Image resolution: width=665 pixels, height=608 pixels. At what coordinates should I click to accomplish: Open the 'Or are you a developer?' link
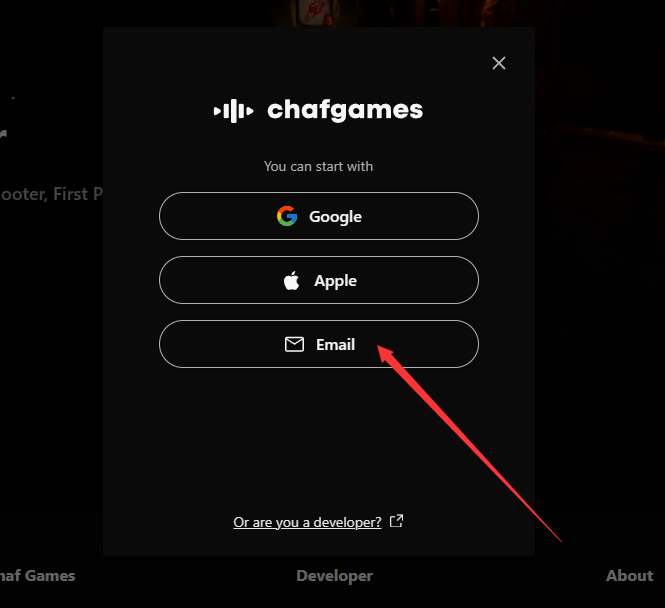[x=307, y=522]
